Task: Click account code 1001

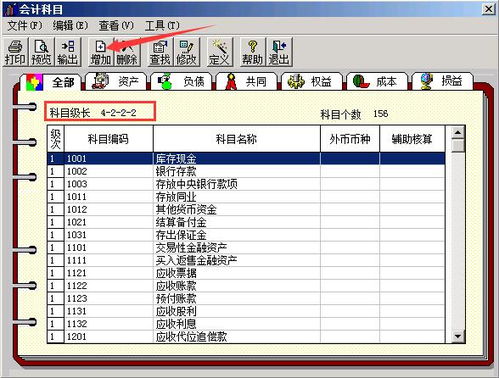Action: pos(77,158)
